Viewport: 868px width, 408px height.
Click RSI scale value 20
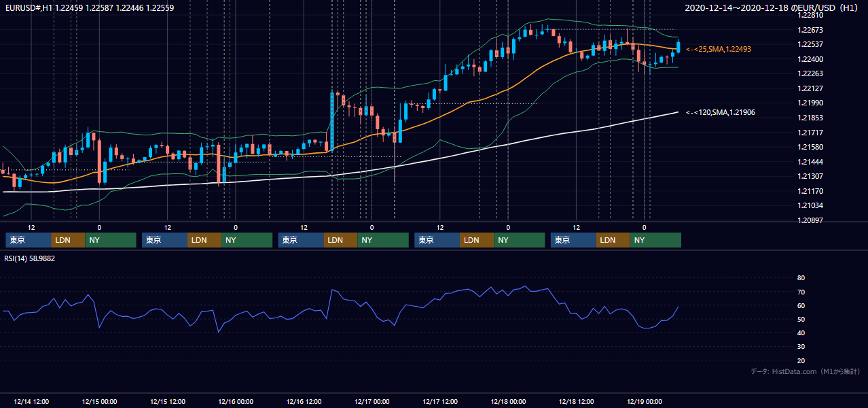click(x=801, y=360)
